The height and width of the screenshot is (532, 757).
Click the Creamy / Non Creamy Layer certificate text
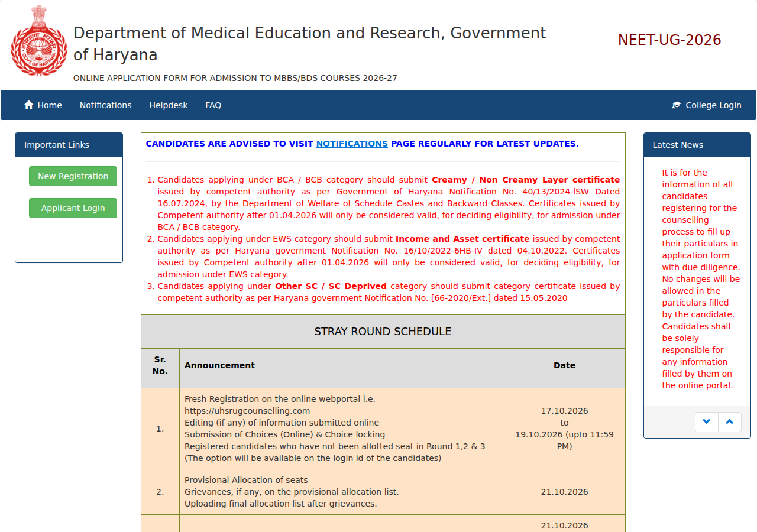(526, 180)
